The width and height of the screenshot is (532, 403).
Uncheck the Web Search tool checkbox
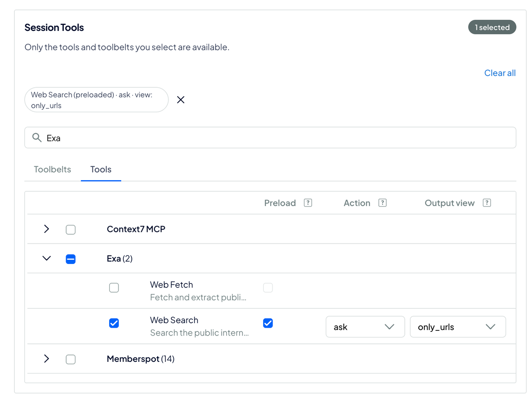click(x=114, y=323)
